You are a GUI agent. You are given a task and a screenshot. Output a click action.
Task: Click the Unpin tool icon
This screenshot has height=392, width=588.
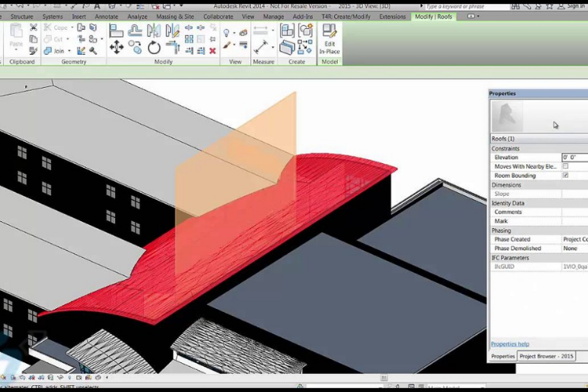tap(212, 27)
